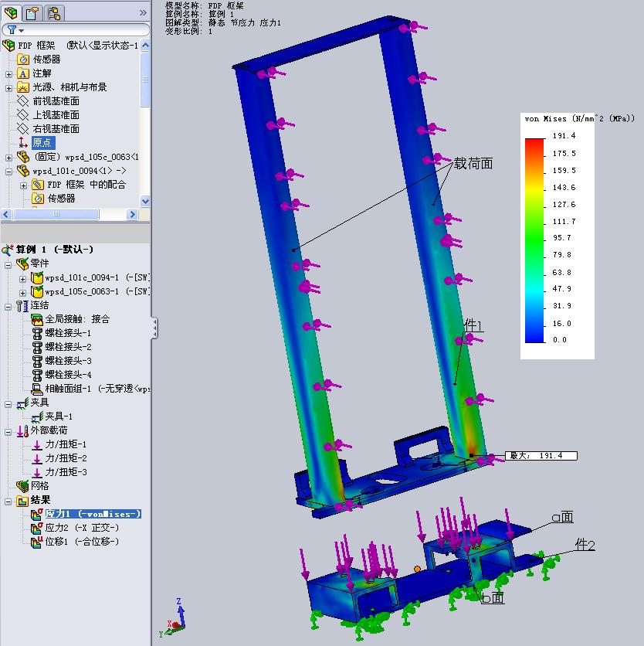Click the von Mises legend title
This screenshot has width=644, height=646.
tap(580, 119)
